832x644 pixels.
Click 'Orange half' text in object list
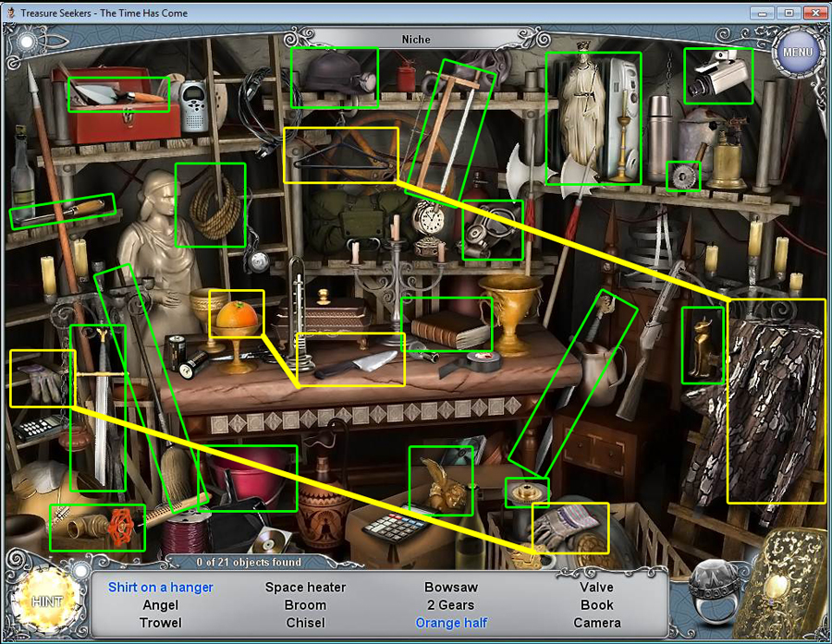[451, 623]
